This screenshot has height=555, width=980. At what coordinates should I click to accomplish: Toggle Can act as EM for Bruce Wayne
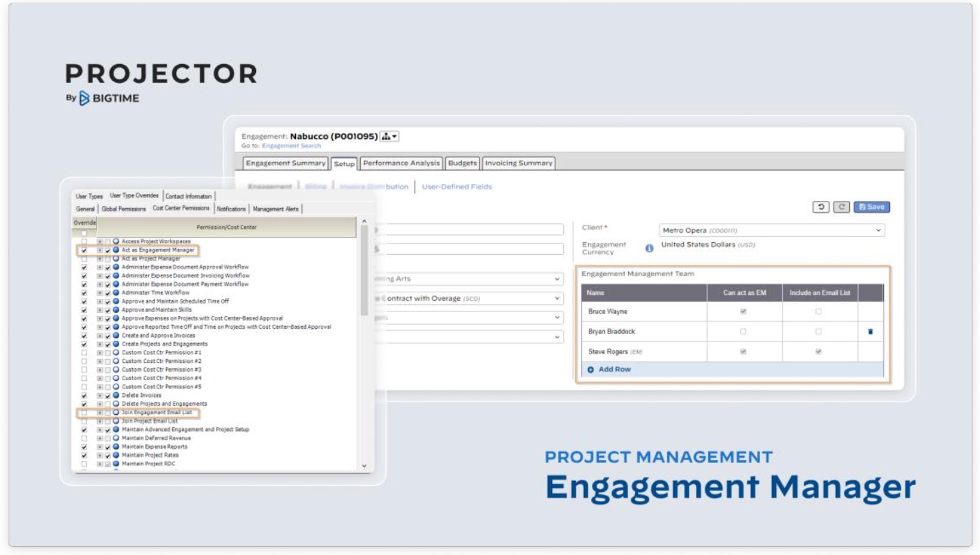(x=743, y=312)
